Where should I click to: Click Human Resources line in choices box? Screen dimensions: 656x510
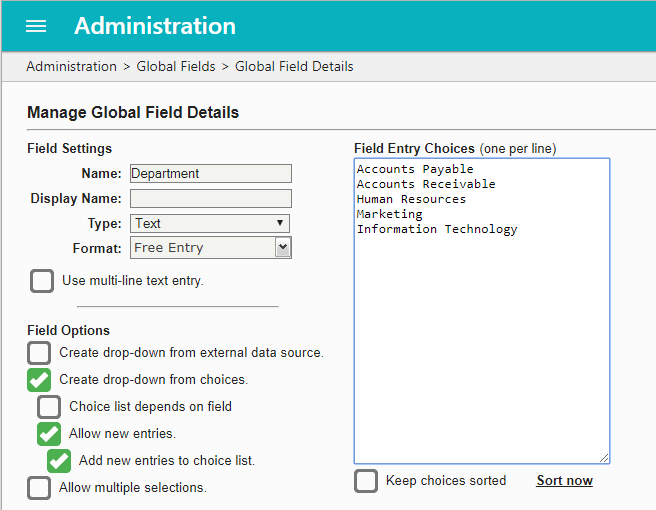(411, 199)
